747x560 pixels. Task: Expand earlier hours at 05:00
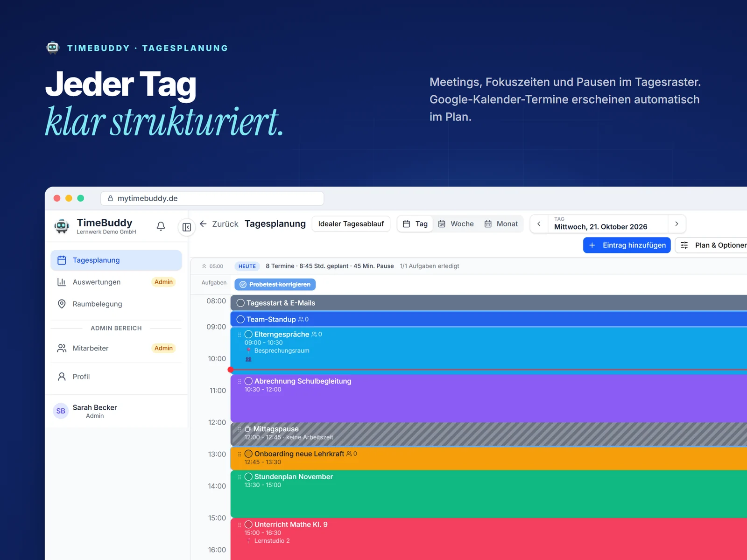[212, 266]
